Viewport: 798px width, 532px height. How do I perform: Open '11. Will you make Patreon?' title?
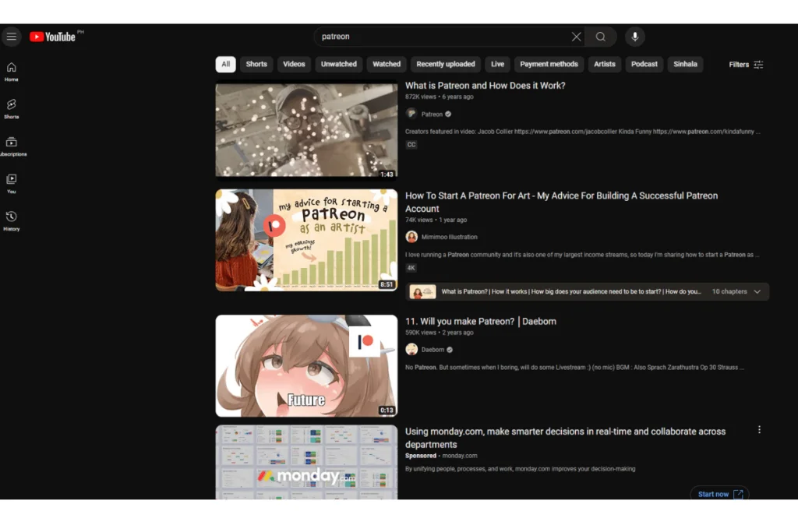pos(480,322)
